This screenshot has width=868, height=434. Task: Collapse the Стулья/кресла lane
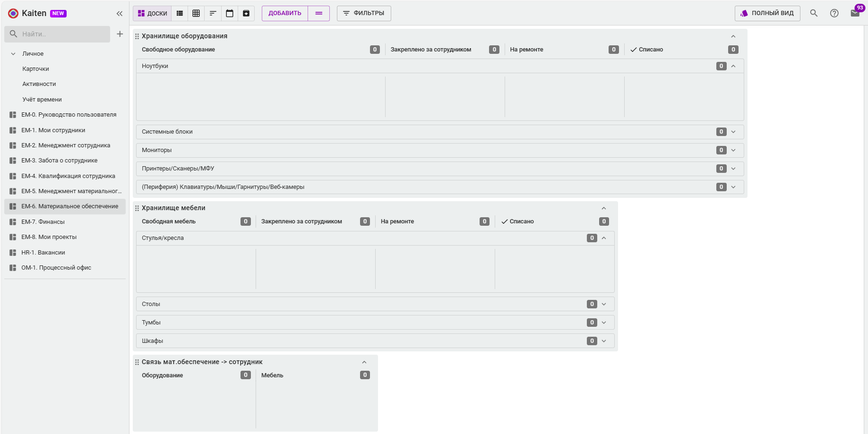pos(604,238)
